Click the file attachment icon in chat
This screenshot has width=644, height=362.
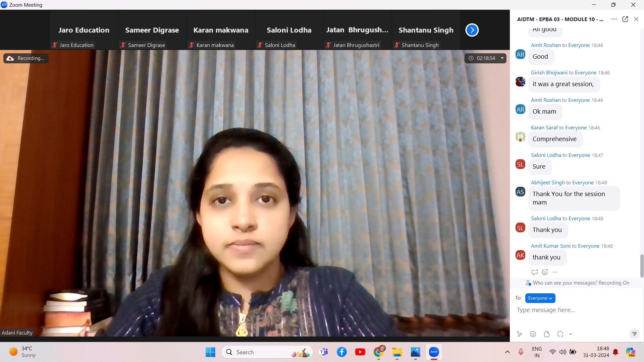pyautogui.click(x=547, y=334)
